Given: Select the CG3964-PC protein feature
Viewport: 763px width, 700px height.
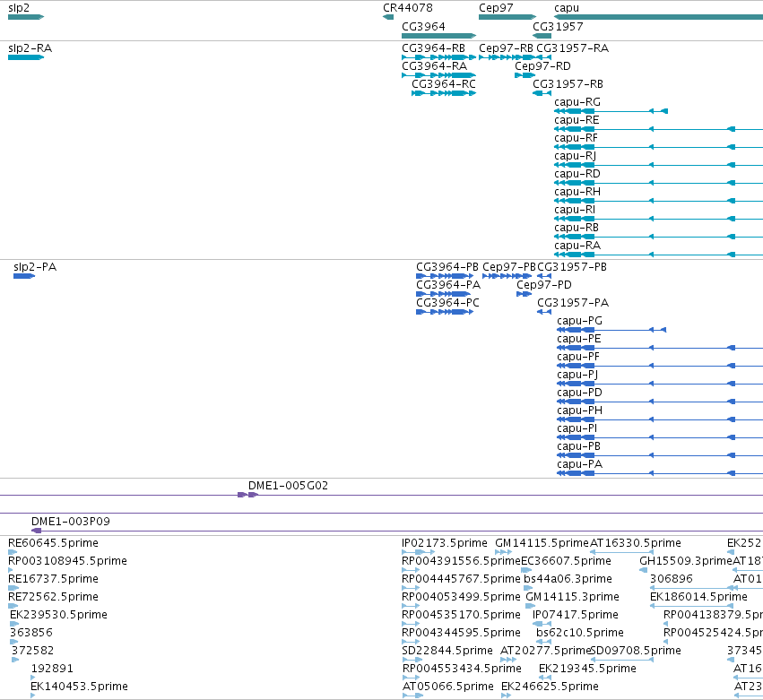Looking at the screenshot, I should (x=445, y=312).
